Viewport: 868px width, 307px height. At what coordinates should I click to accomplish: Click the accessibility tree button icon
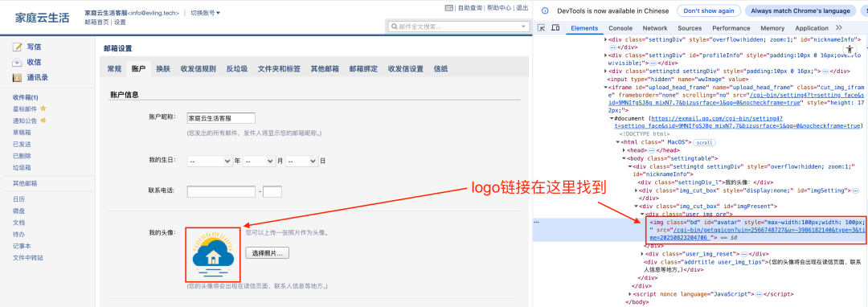[850, 49]
